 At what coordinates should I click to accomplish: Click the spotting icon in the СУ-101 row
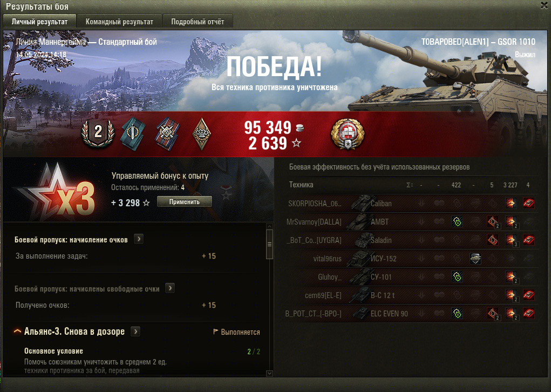(x=457, y=276)
